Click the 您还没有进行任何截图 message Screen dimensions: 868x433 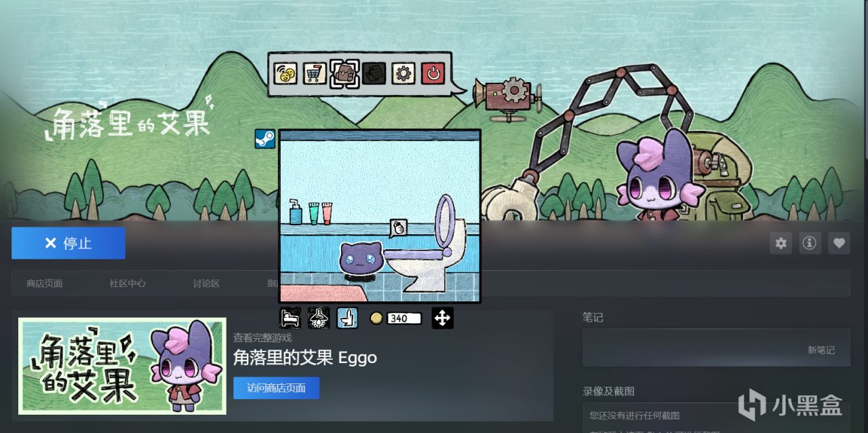coord(634,415)
